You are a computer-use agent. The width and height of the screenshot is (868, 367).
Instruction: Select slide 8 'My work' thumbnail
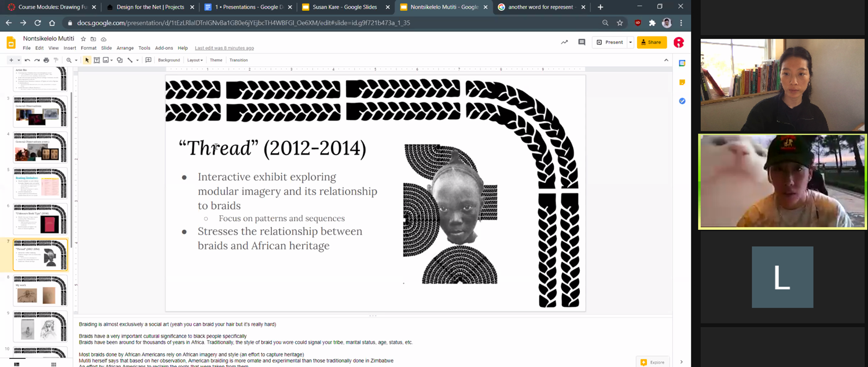point(40,291)
